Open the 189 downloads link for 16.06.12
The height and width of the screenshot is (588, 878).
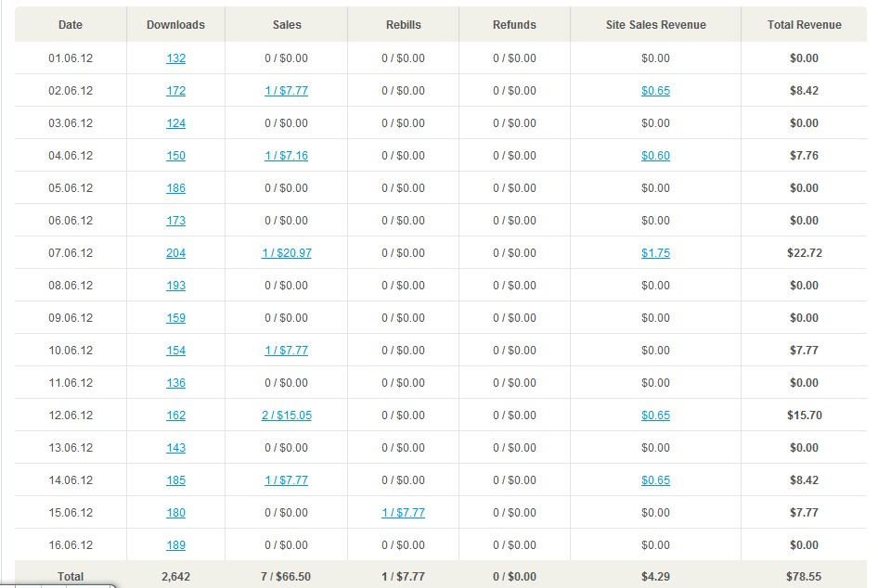click(x=175, y=545)
